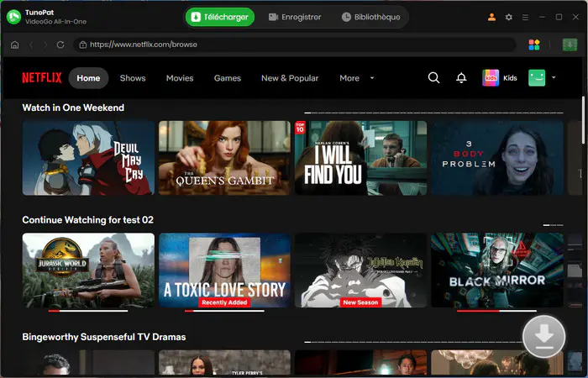Open the I Will Find You thumbnail
The width and height of the screenshot is (588, 378).
click(360, 158)
